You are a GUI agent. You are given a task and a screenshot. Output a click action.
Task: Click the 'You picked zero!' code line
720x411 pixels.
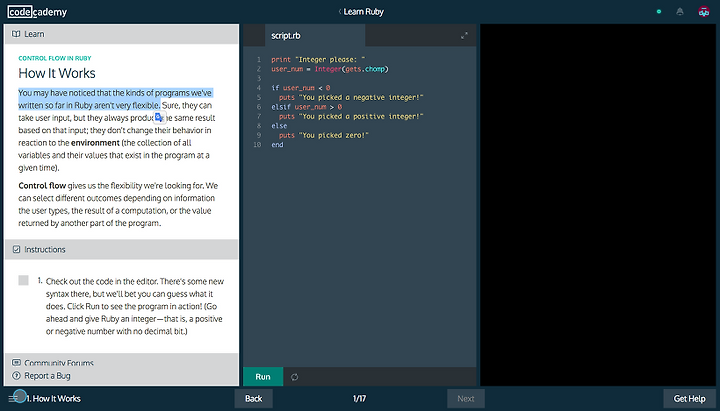[324, 135]
